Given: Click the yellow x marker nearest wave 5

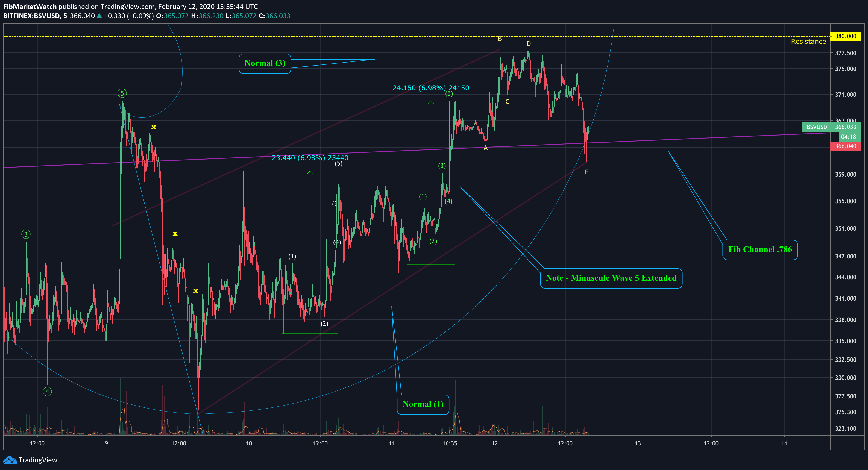Looking at the screenshot, I should click(154, 127).
